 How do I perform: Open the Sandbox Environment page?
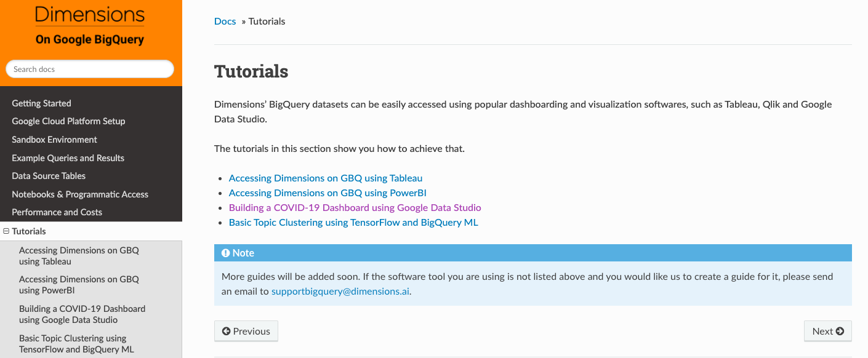click(x=54, y=140)
